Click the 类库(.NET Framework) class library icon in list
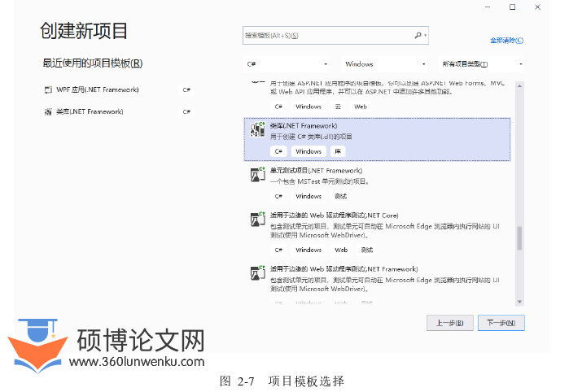 tap(258, 129)
